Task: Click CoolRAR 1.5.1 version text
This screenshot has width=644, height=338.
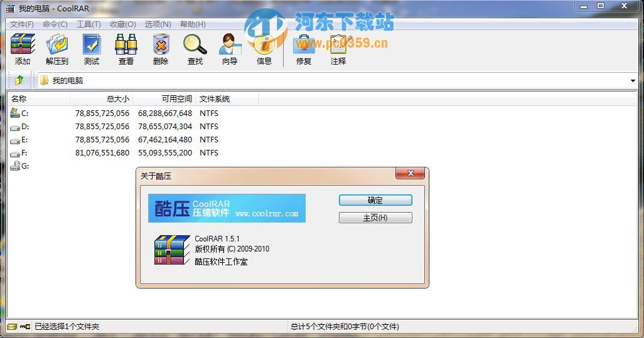Action: click(217, 239)
